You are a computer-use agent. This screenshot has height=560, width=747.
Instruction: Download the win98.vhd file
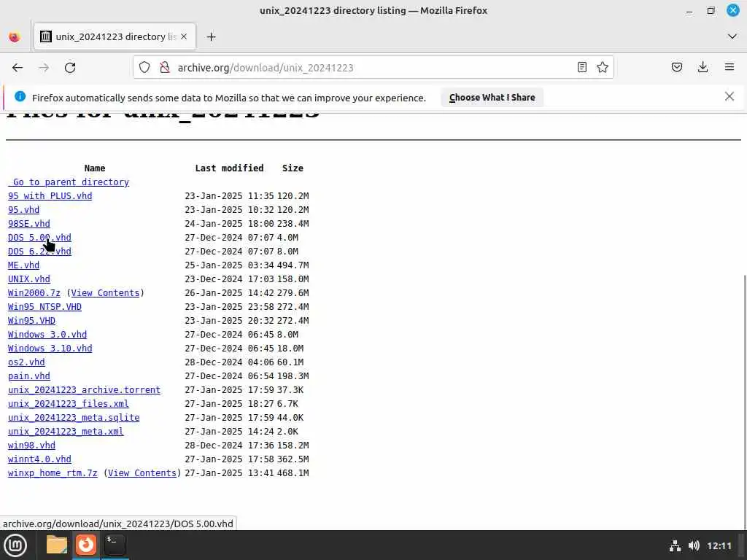31,445
